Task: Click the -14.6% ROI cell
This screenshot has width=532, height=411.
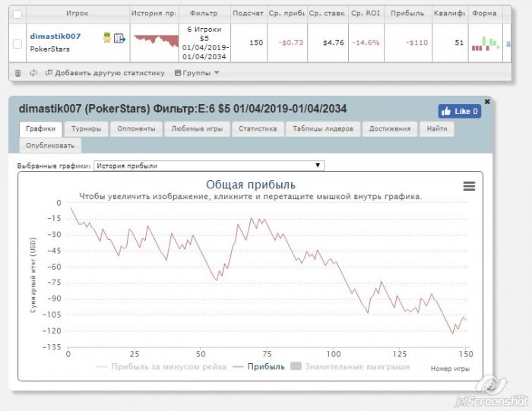Action: click(x=366, y=43)
